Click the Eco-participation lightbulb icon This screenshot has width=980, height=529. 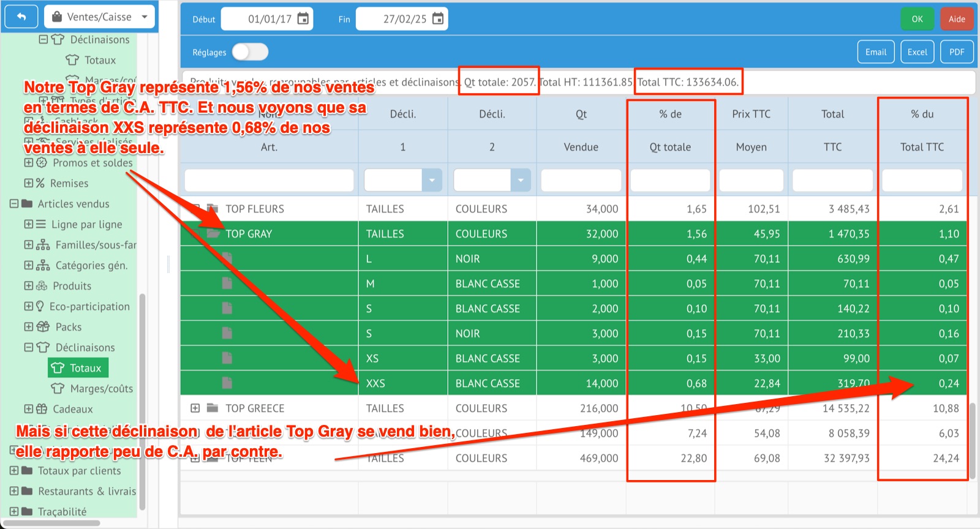tap(40, 306)
